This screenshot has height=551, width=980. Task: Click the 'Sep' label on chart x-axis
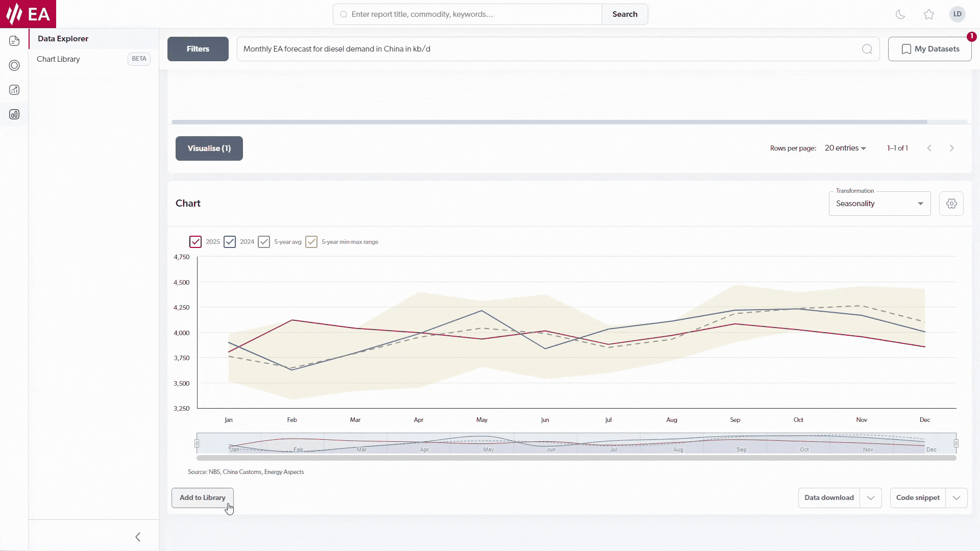click(x=735, y=420)
